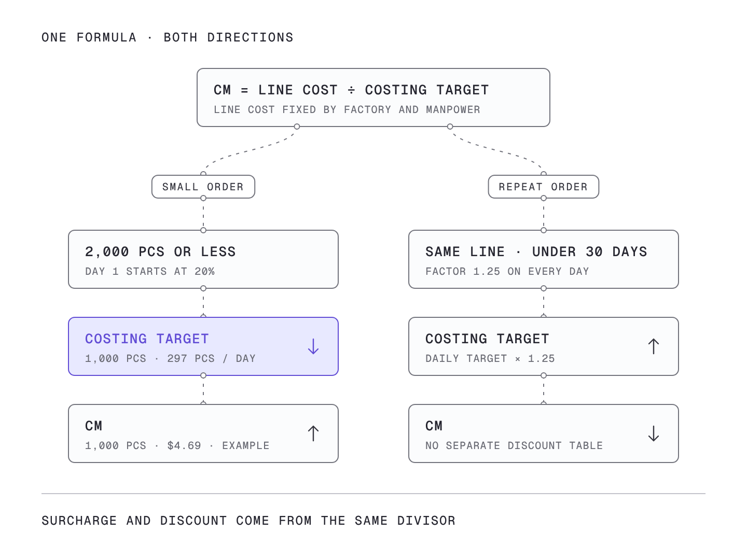Select the Small Order label node
Image resolution: width=747 pixels, height=560 pixels.
203,187
